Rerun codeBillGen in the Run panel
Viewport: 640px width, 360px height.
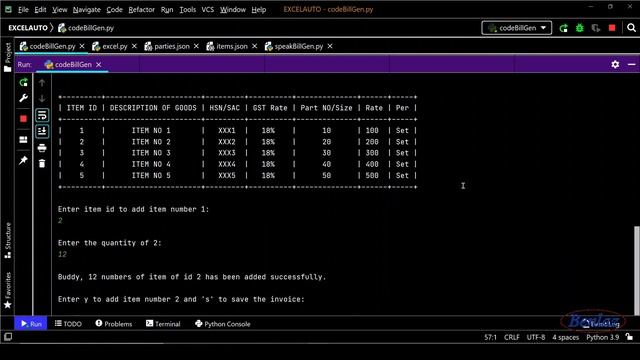coord(24,82)
